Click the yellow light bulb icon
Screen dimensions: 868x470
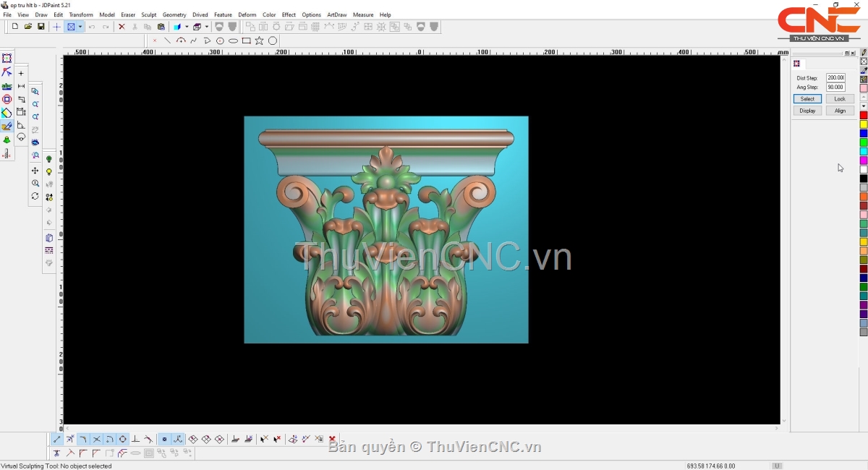pyautogui.click(x=49, y=172)
